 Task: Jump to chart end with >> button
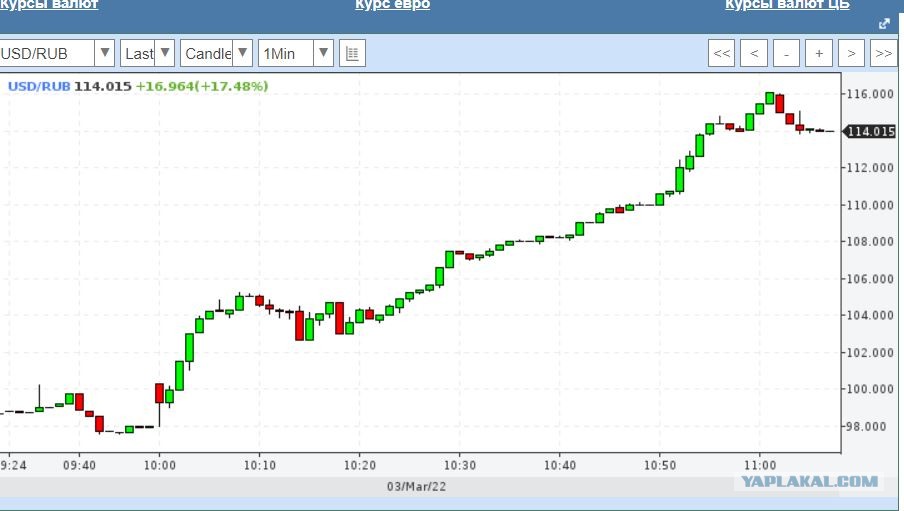pos(883,54)
